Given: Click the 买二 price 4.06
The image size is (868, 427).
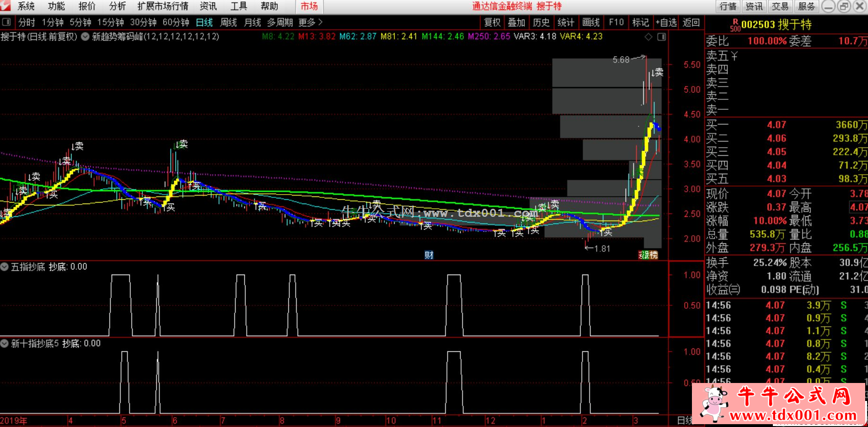Looking at the screenshot, I should click(777, 138).
